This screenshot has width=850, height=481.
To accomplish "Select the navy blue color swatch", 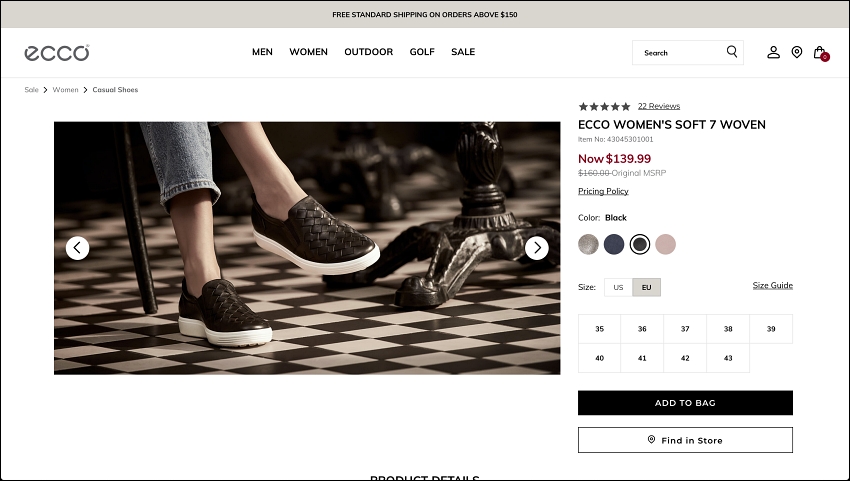I will [614, 245].
